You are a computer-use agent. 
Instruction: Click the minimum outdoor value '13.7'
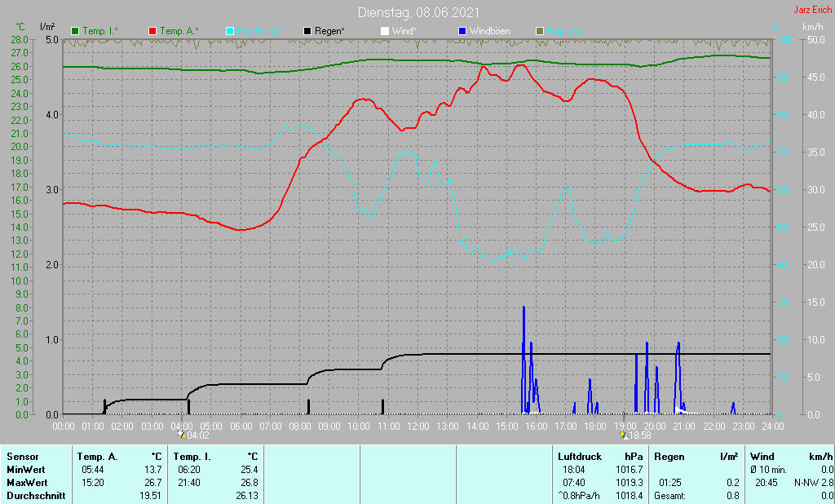click(152, 470)
